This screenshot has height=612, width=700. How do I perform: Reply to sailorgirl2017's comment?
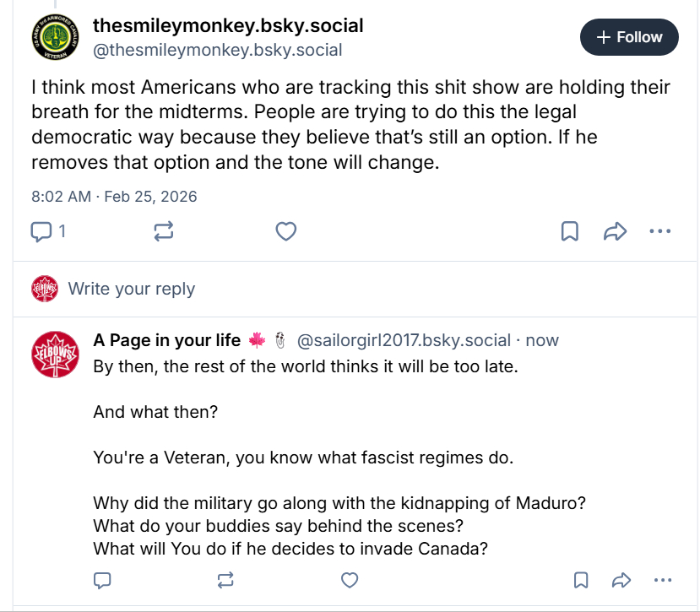(103, 580)
